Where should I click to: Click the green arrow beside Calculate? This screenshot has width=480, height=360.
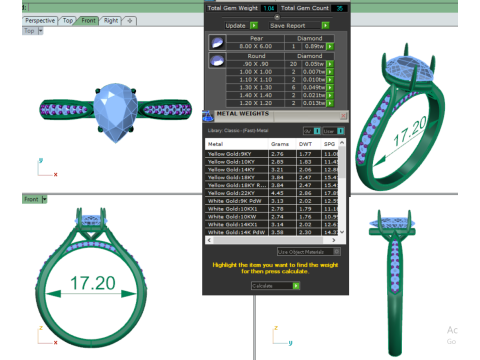[296, 286]
